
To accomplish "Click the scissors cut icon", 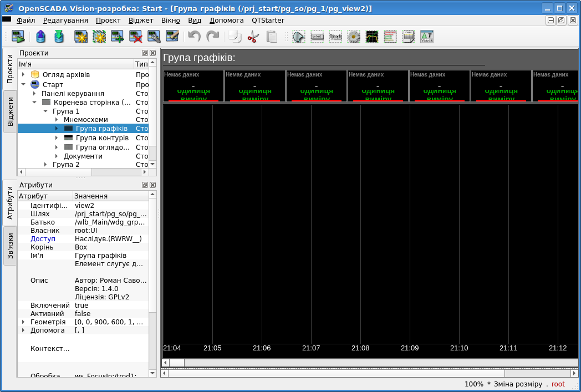I will pos(253,37).
